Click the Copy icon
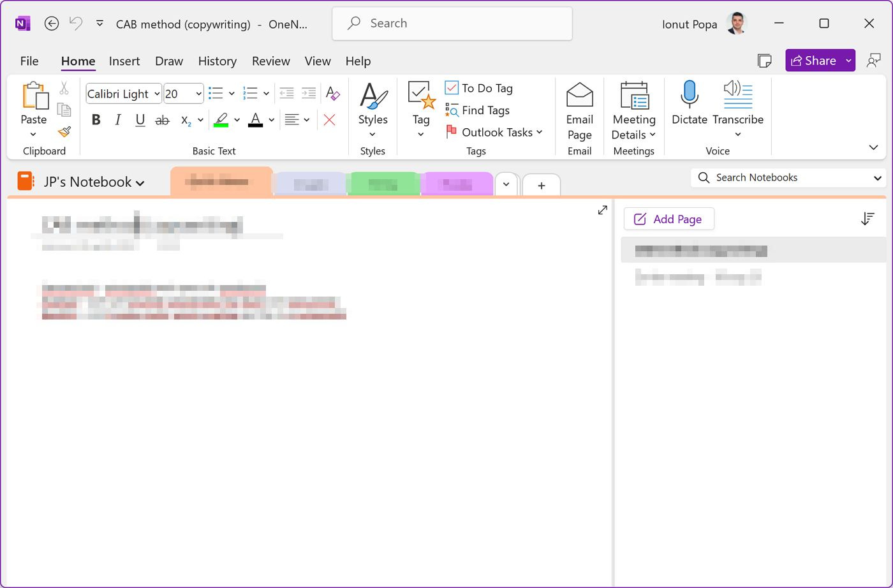The image size is (893, 588). coord(64,110)
